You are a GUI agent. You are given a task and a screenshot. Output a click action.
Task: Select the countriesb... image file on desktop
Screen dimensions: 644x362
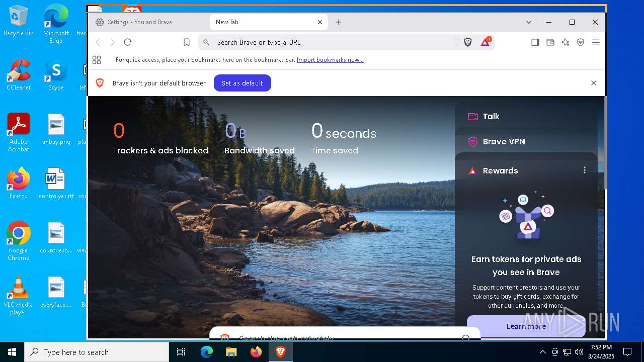coord(56,238)
